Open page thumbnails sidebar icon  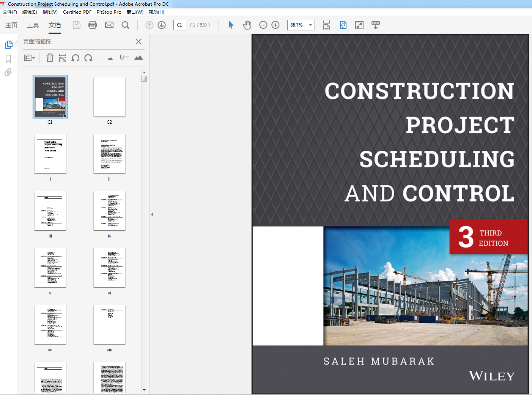9,45
